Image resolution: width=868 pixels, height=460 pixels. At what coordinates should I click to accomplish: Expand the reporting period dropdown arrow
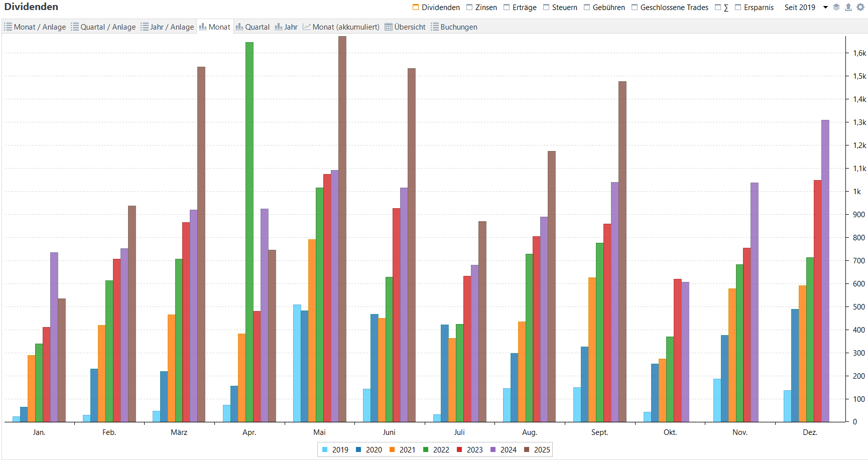825,7
